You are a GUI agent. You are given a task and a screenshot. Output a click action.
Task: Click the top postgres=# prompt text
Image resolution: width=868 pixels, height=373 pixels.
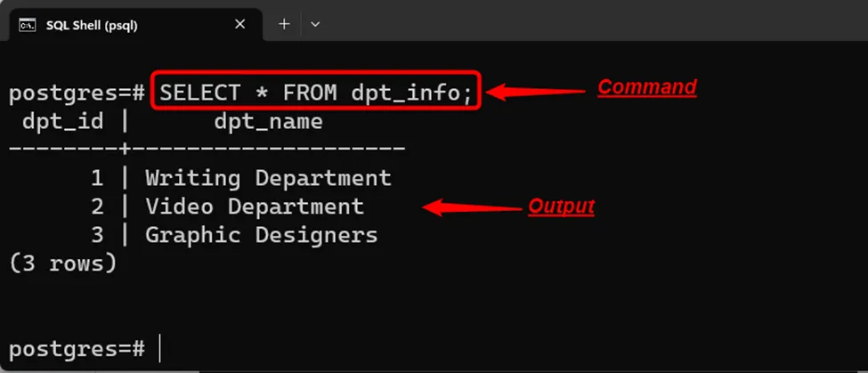pos(77,93)
